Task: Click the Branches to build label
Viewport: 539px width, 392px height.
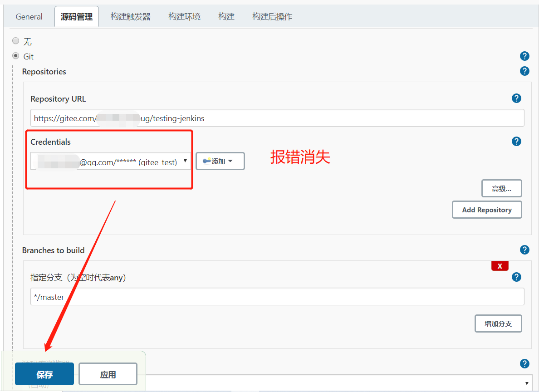Action: click(x=53, y=250)
